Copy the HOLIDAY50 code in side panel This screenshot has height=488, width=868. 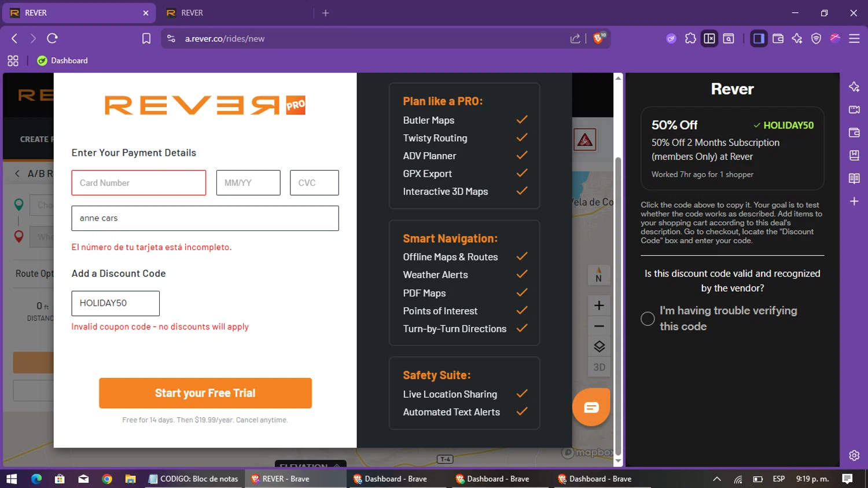click(x=784, y=125)
